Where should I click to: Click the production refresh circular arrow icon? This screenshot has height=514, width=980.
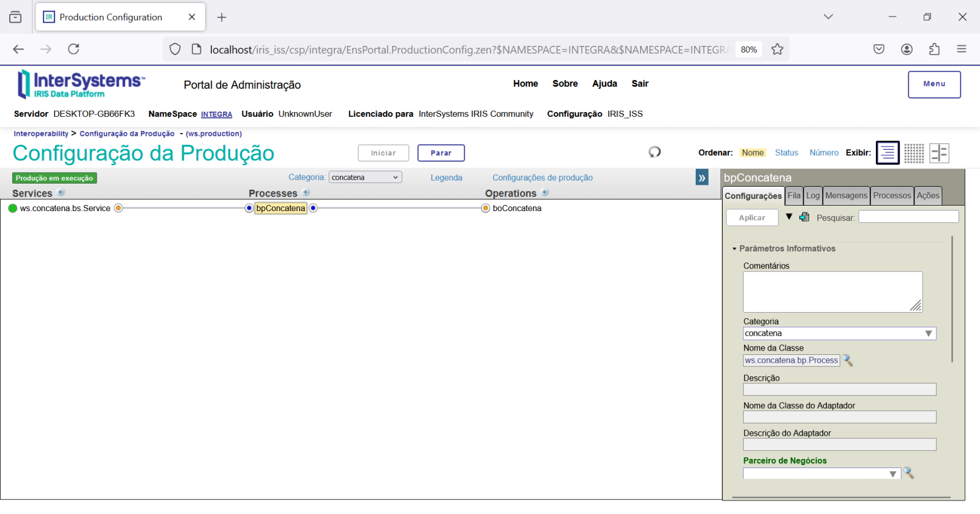coord(655,152)
